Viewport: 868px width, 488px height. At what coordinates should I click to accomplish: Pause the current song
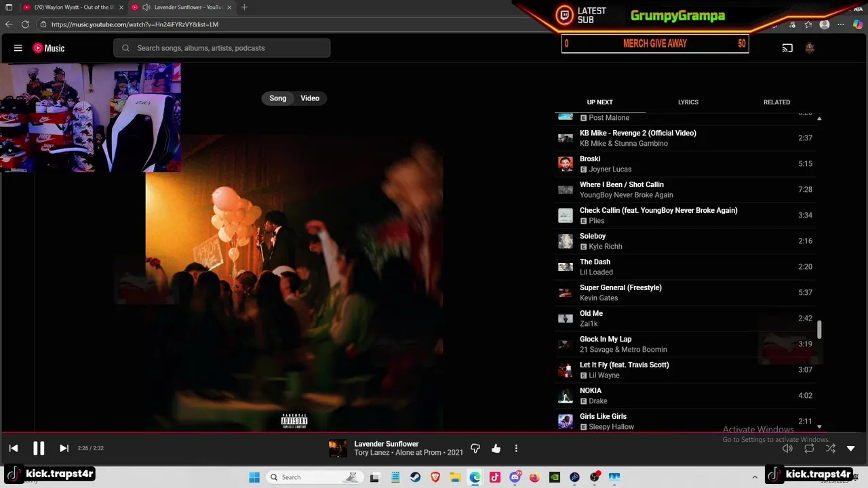(x=39, y=448)
